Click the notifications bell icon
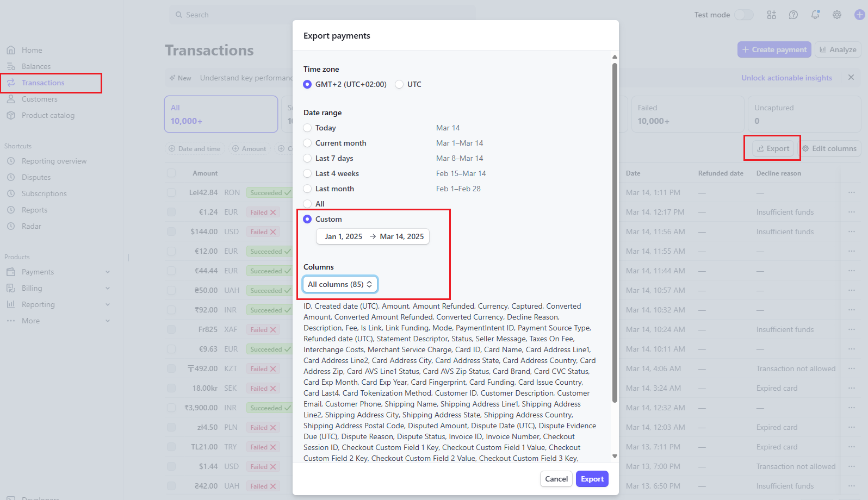Image resolution: width=868 pixels, height=500 pixels. [x=815, y=15]
